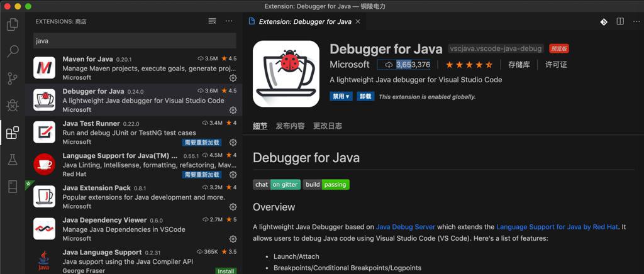The width and height of the screenshot is (644, 274).
Task: Select the Red Hat Java extension logo
Action: coord(45,164)
